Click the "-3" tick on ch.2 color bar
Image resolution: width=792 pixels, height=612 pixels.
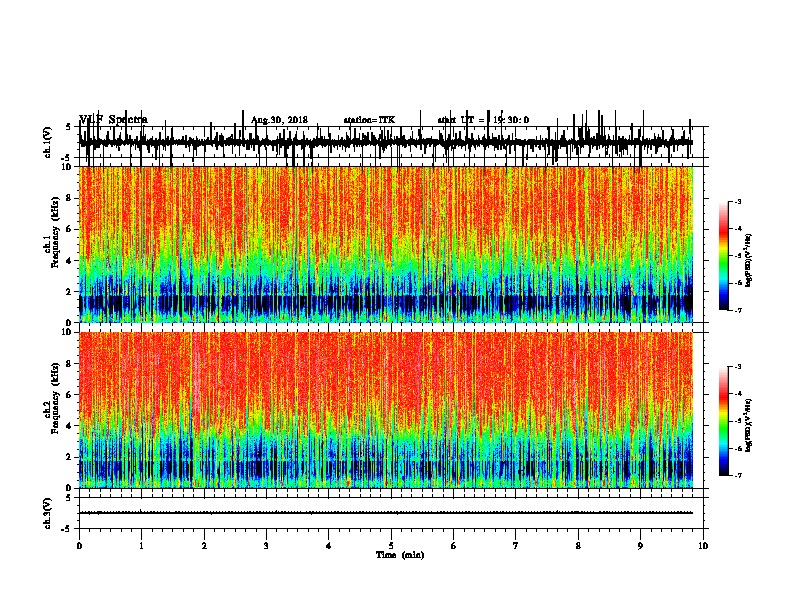tap(737, 367)
